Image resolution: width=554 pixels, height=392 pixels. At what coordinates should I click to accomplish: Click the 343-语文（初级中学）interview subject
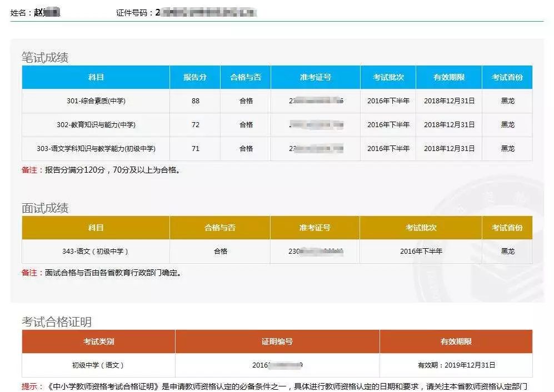coord(96,252)
